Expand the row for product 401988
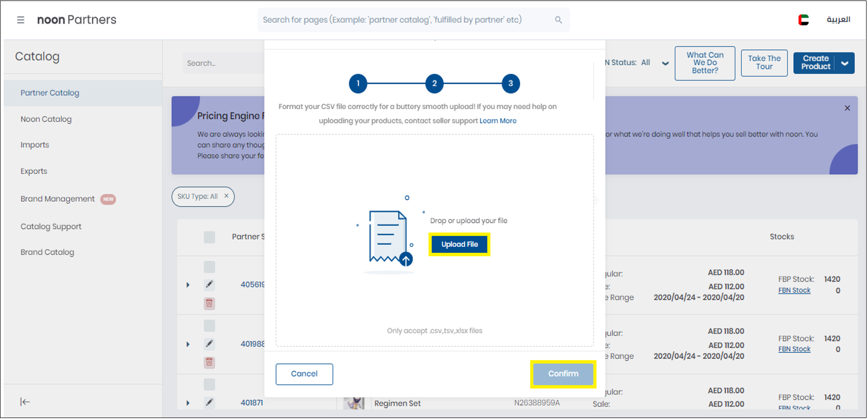Screen dimensions: 868x419 tap(188, 344)
